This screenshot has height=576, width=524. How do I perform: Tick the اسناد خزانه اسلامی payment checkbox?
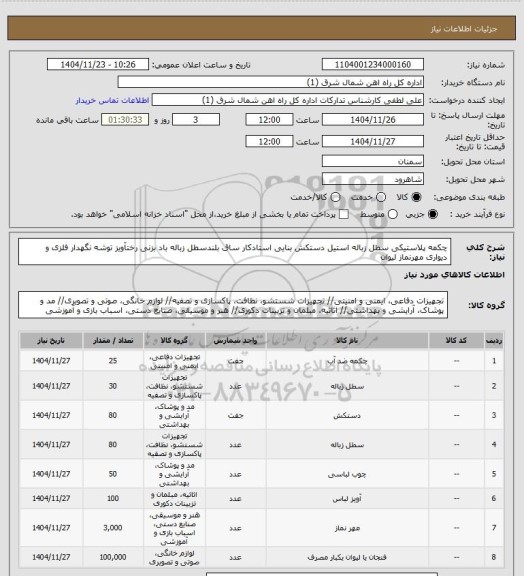[x=344, y=214]
